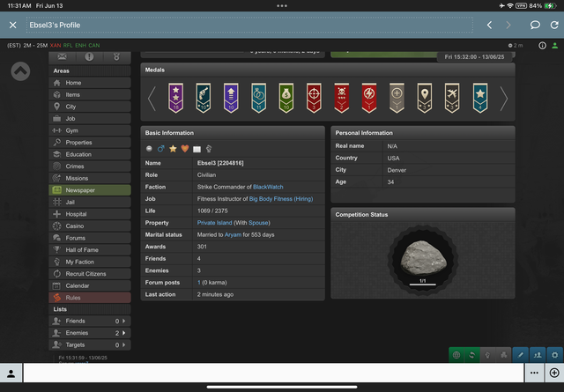564x392 pixels.
Task: View the red skull medal
Action: point(342,98)
